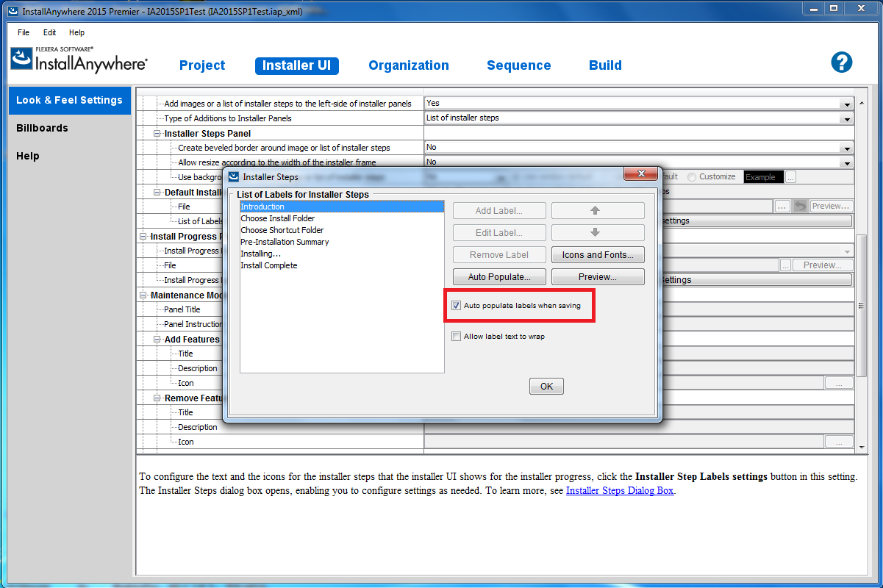Image resolution: width=883 pixels, height=588 pixels.
Task: Open Create beveled border dropdown
Action: tap(847, 148)
